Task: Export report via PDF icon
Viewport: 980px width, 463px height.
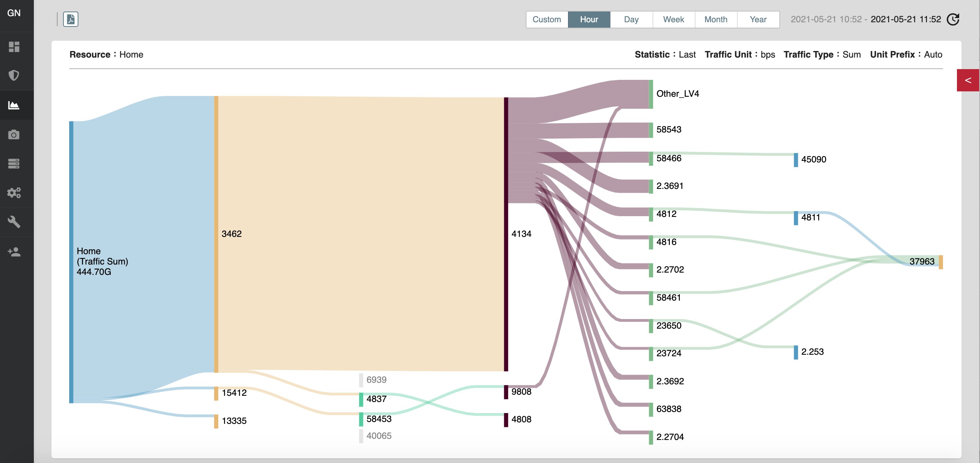Action: [x=71, y=19]
